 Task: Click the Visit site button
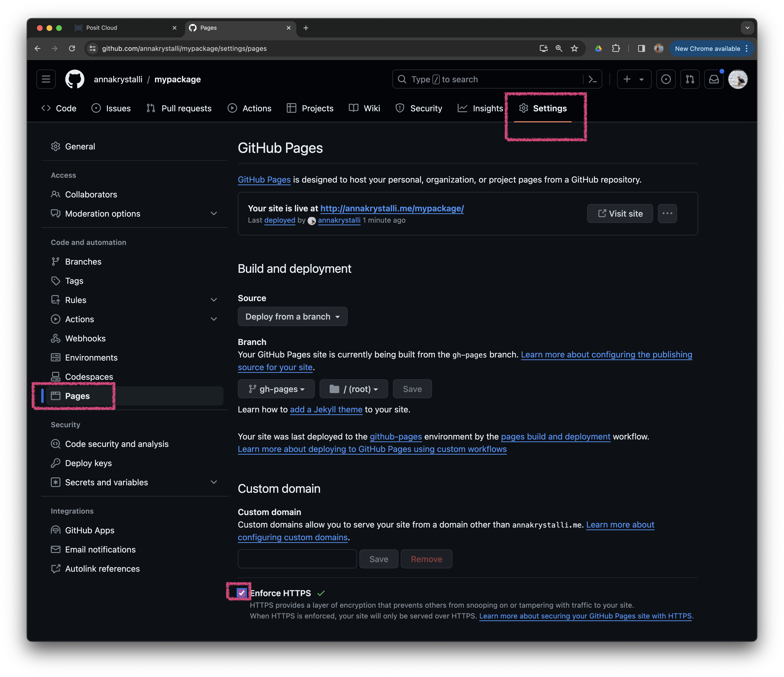tap(620, 214)
